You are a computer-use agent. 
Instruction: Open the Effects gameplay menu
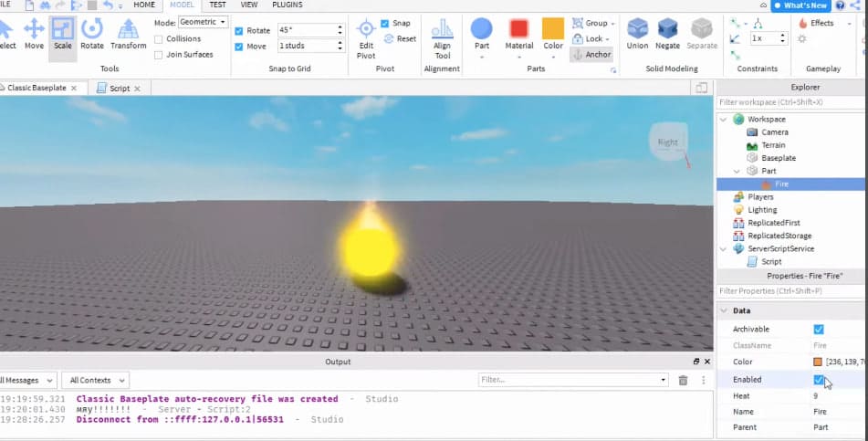tap(825, 23)
